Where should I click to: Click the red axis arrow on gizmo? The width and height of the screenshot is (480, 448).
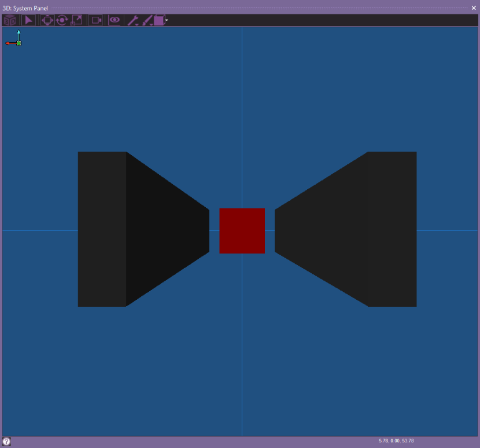tap(9, 44)
